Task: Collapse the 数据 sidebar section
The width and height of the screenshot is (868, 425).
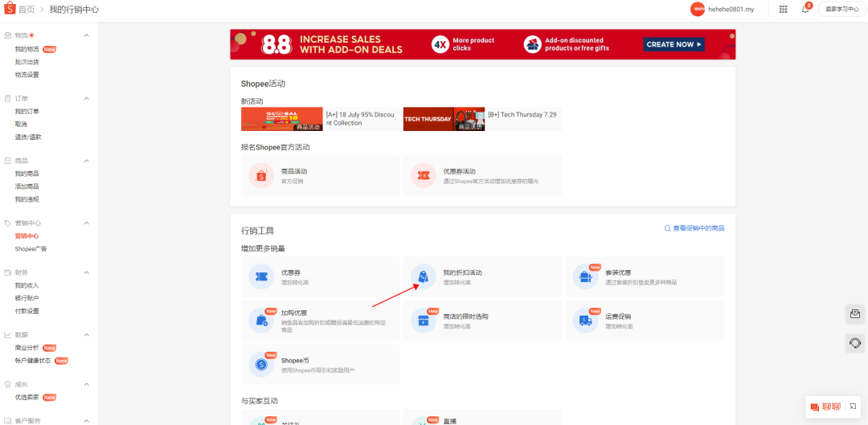Action: point(86,335)
